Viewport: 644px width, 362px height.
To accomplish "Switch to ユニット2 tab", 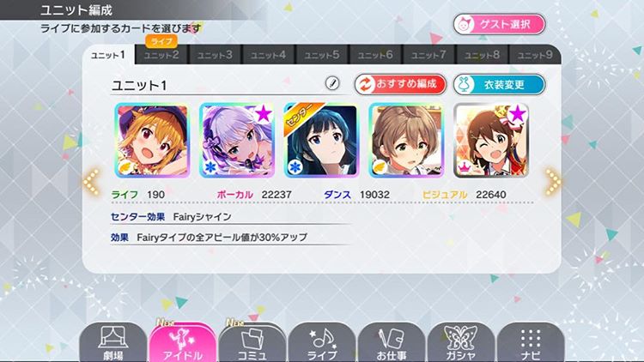I will [161, 55].
